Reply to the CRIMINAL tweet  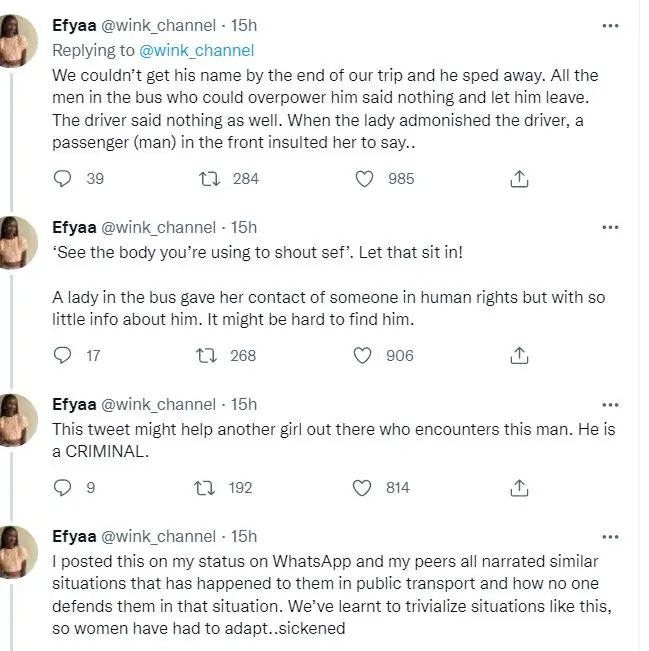coord(62,488)
